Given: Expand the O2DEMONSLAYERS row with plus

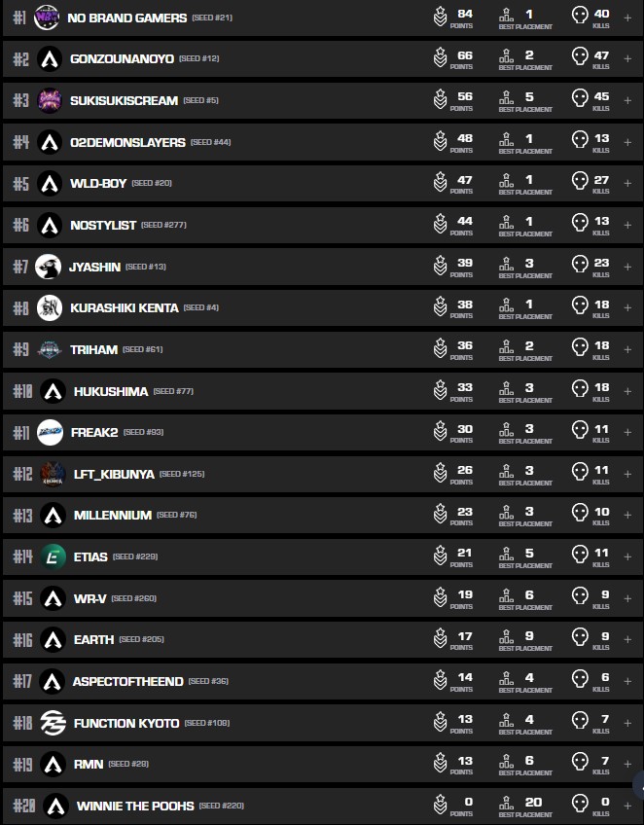Looking at the screenshot, I should 627,142.
